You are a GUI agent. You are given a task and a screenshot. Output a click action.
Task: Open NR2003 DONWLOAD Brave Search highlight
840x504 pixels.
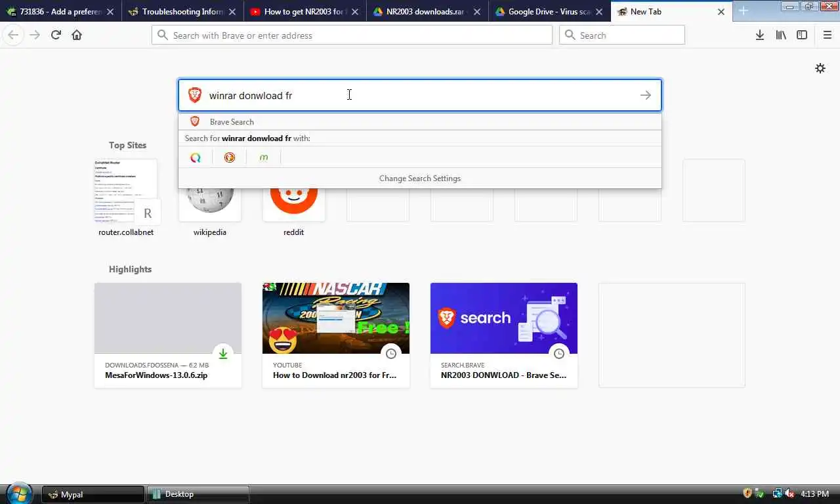tap(504, 335)
